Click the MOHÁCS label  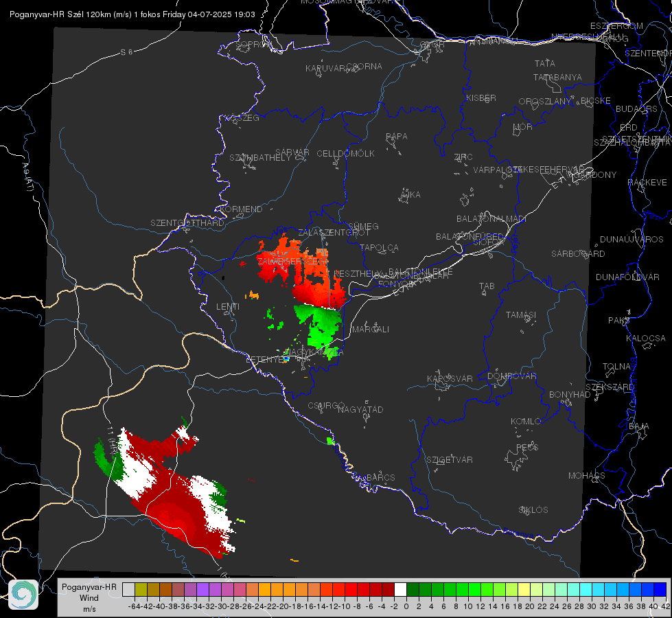(x=587, y=476)
